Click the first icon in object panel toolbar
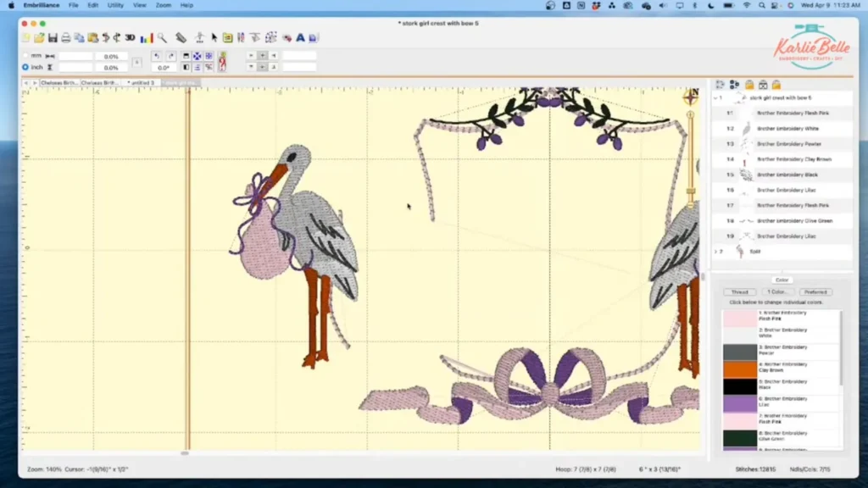The width and height of the screenshot is (868, 488). point(720,85)
